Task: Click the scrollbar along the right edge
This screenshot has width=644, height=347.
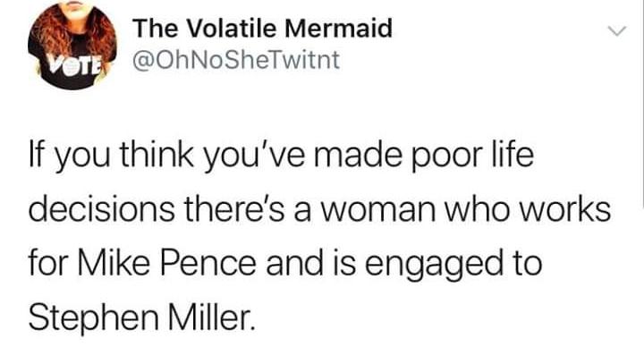Action: (642, 103)
